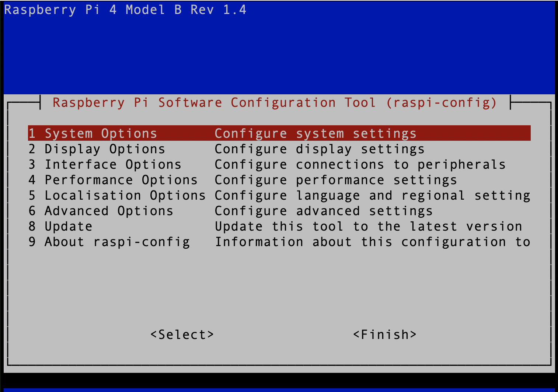The image size is (558, 392).
Task: Choose 2 Display Options menu entry
Action: click(x=279, y=149)
